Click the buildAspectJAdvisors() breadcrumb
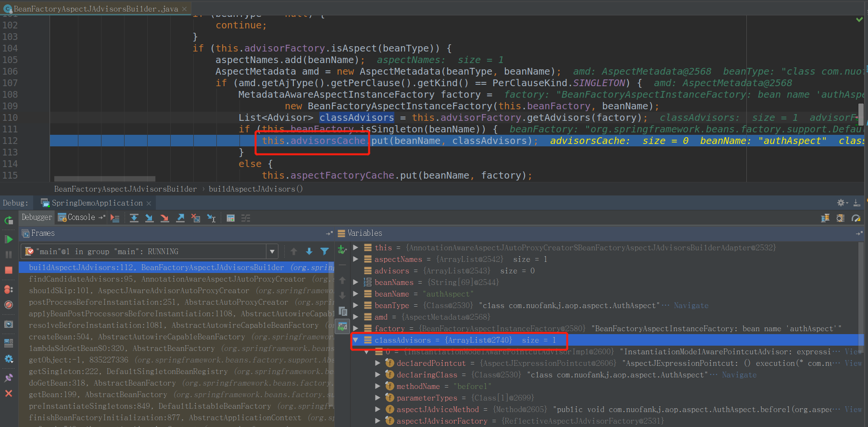 (255, 189)
